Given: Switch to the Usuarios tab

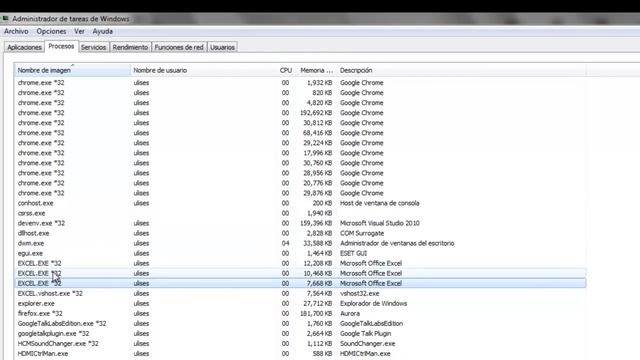Looking at the screenshot, I should click(x=222, y=47).
